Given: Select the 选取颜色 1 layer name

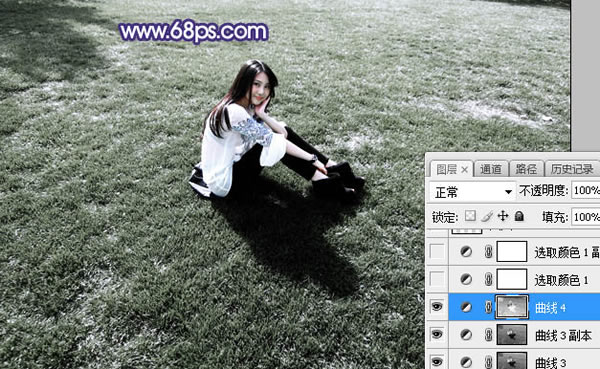Looking at the screenshot, I should (x=561, y=280).
